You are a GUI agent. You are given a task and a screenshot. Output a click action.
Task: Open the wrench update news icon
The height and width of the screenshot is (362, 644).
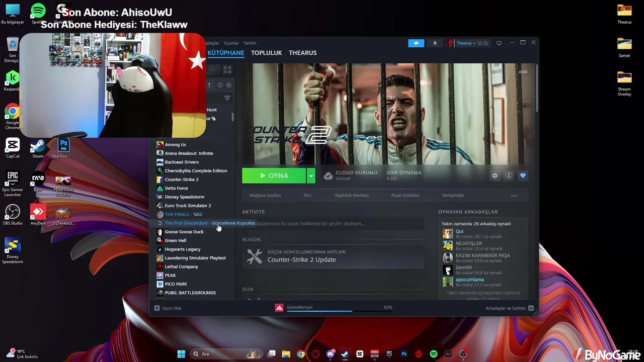(x=255, y=256)
